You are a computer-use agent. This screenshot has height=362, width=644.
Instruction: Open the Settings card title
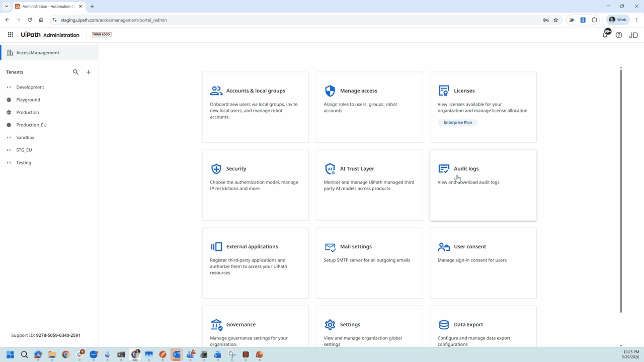(350, 324)
